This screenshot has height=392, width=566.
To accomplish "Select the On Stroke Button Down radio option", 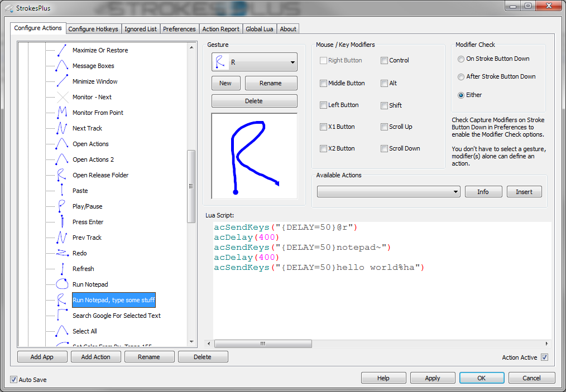I will coord(461,59).
